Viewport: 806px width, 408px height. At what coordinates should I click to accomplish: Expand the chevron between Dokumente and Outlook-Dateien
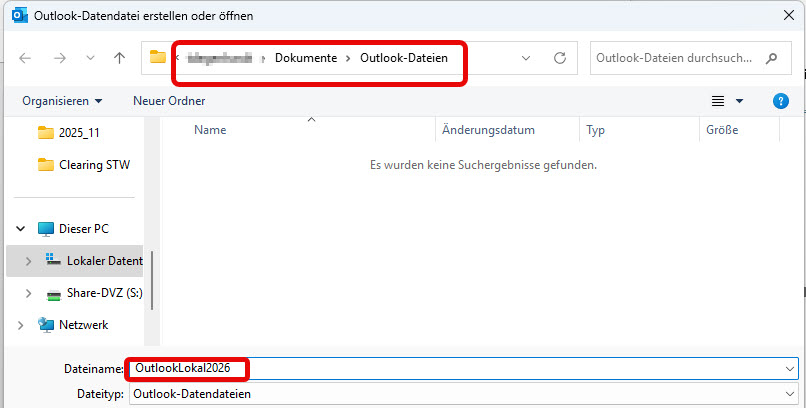349,59
